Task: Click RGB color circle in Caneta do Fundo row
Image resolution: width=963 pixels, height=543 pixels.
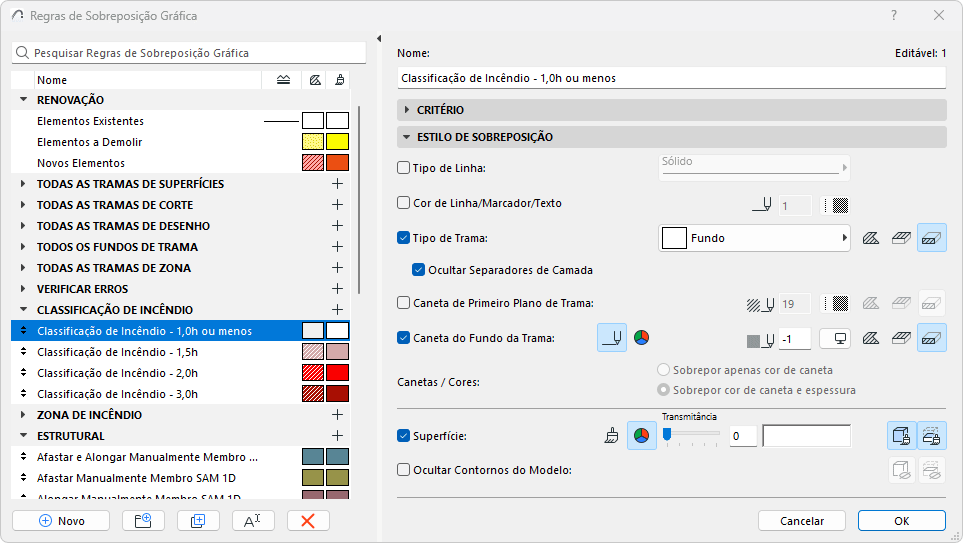Action: coord(641,337)
